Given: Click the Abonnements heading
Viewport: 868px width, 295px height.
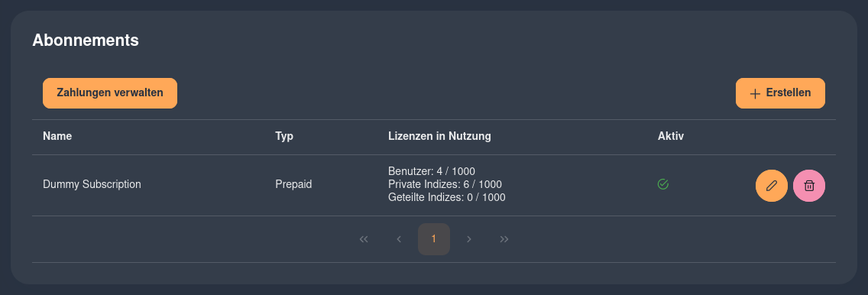Looking at the screenshot, I should tap(86, 41).
